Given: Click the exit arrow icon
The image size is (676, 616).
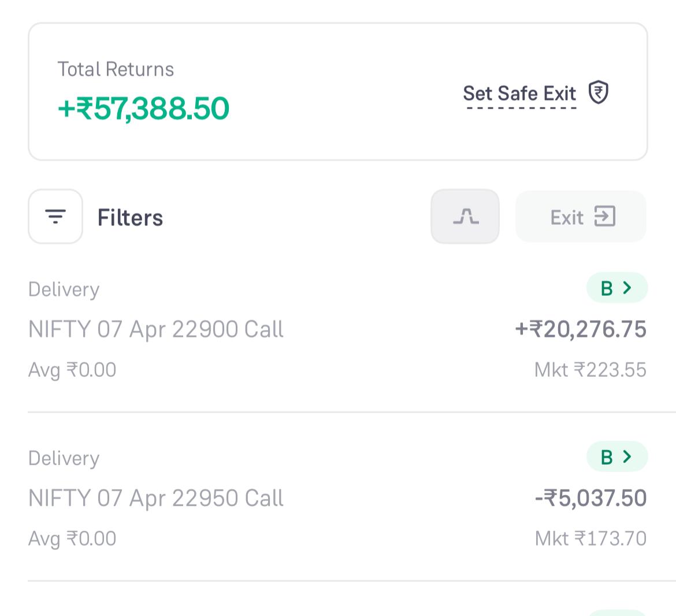Looking at the screenshot, I should click(x=605, y=217).
